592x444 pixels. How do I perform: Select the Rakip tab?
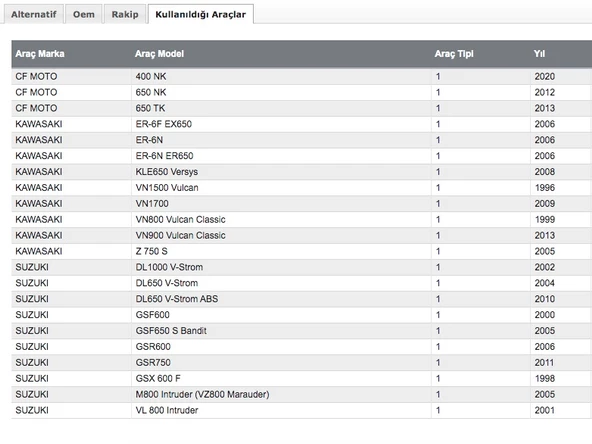click(x=125, y=14)
